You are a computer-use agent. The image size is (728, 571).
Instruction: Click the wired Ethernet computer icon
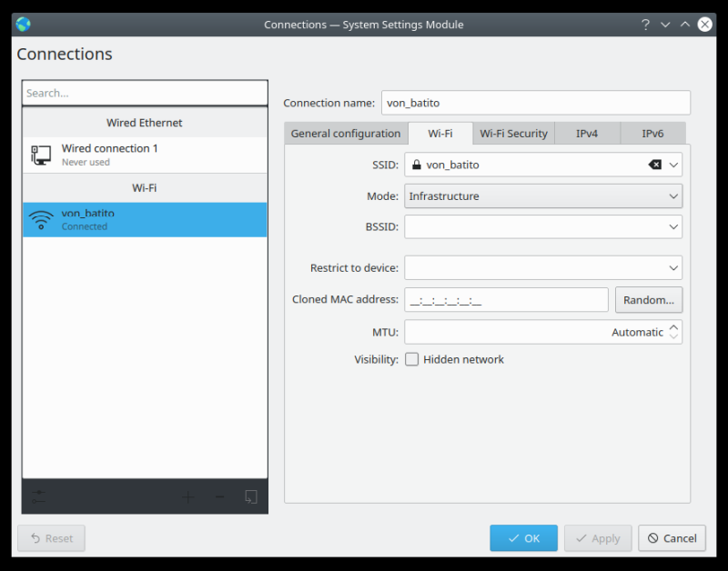[x=41, y=155]
